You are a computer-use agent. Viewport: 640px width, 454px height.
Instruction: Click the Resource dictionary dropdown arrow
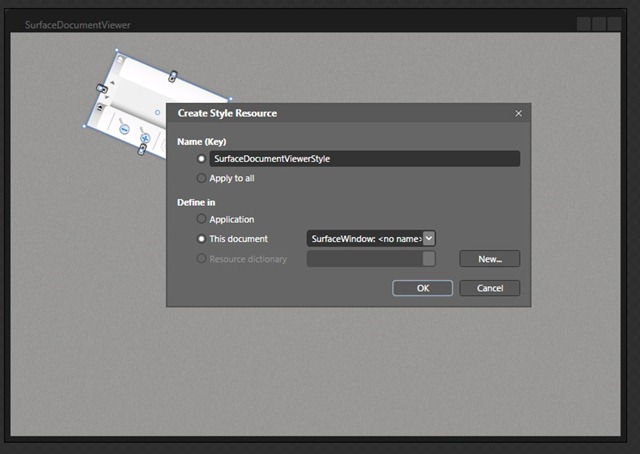(429, 259)
